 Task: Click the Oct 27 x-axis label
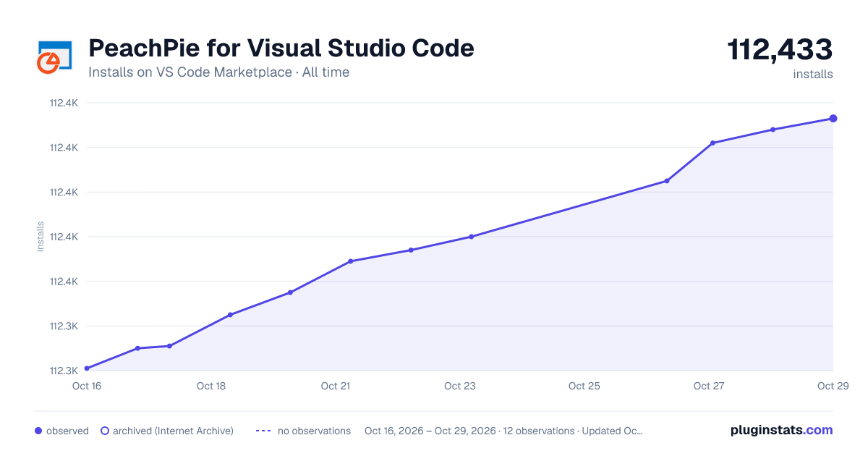[x=709, y=387]
